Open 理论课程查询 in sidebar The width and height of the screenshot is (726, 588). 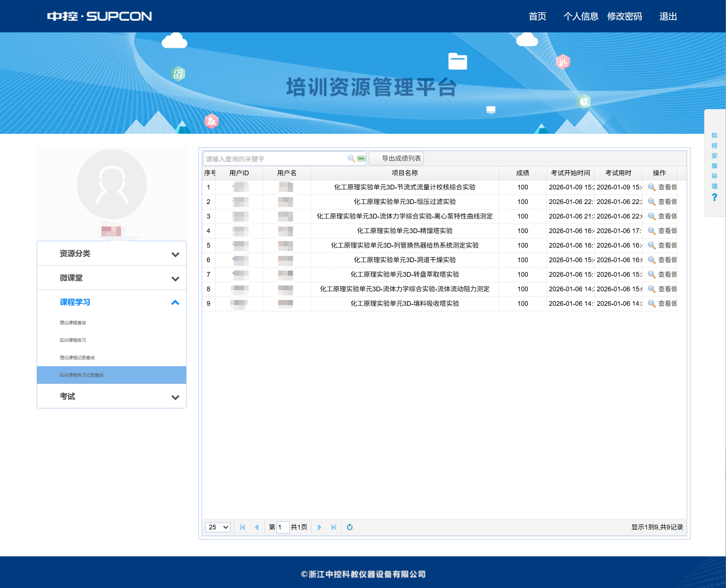coord(73,322)
